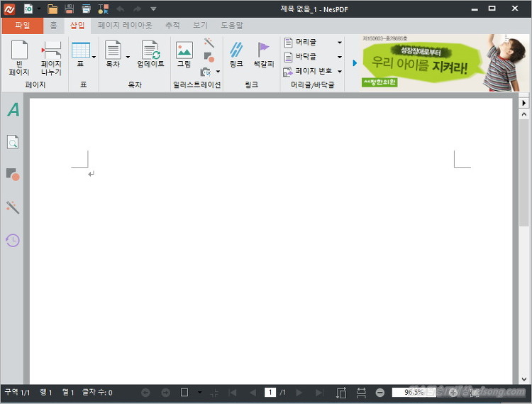Viewport: 532px width, 404px height.
Task: Open the 페이지 번호 dropdown
Action: point(339,72)
